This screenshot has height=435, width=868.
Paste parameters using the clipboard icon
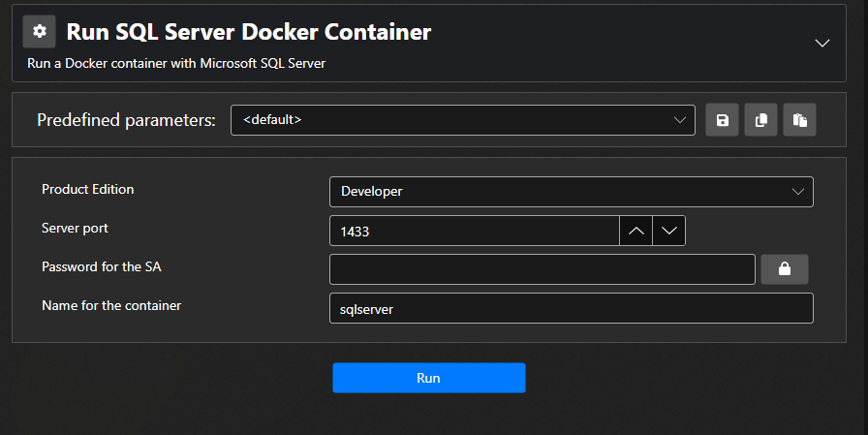coord(799,120)
